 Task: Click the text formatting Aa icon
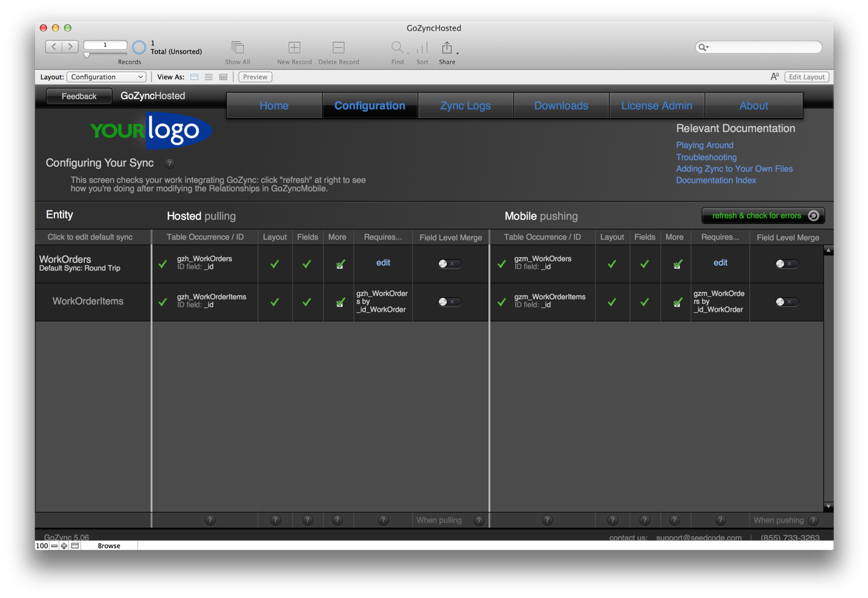tap(775, 77)
